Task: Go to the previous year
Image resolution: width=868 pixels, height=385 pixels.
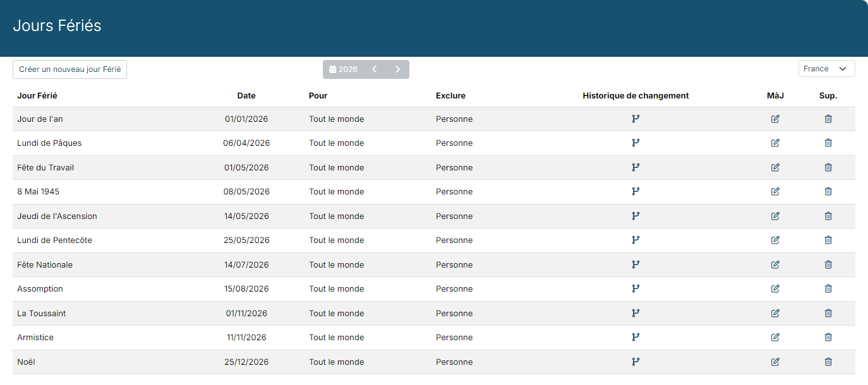Action: tap(375, 69)
